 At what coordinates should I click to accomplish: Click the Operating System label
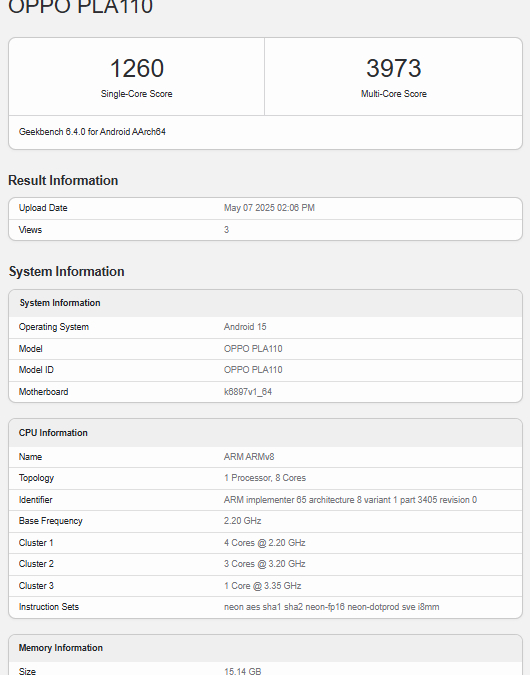(54, 327)
